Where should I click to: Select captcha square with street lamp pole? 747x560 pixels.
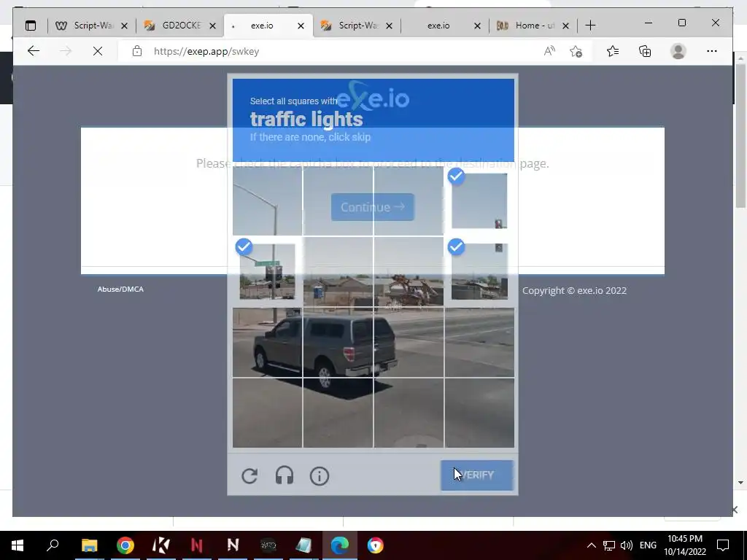click(267, 201)
